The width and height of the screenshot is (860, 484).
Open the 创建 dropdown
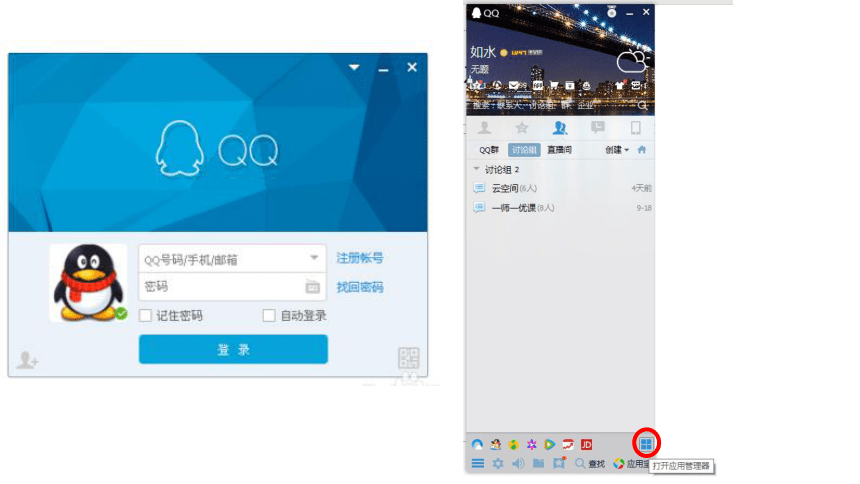617,150
